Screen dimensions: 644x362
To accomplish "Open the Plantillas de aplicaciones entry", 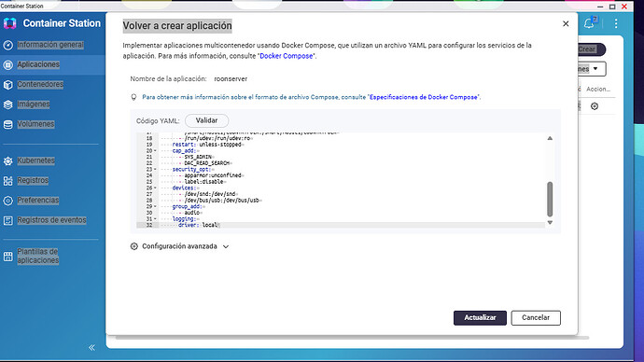I will pyautogui.click(x=37, y=256).
